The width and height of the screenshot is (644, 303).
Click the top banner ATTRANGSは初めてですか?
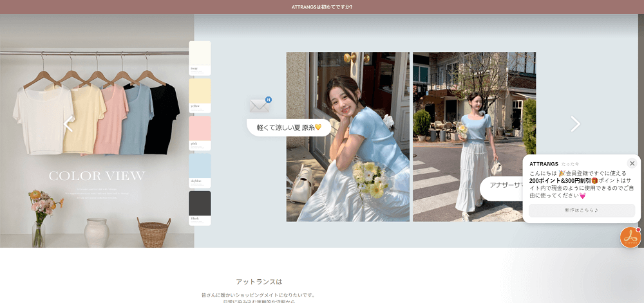click(322, 7)
